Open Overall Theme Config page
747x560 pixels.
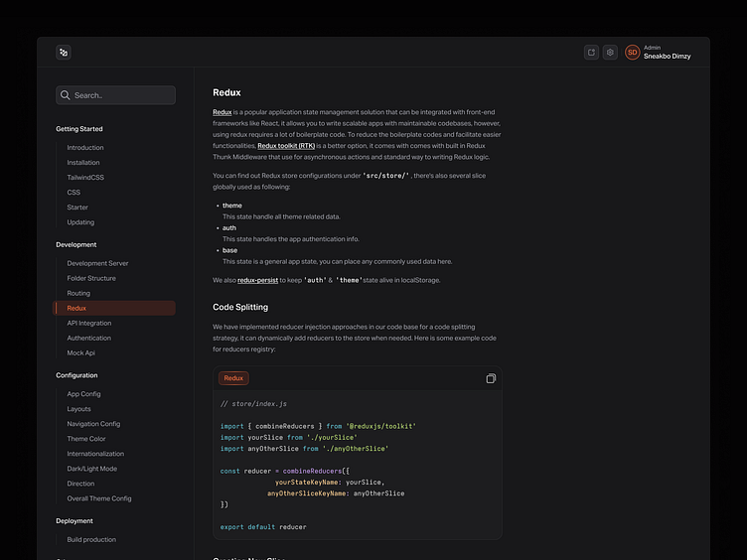pyautogui.click(x=99, y=498)
